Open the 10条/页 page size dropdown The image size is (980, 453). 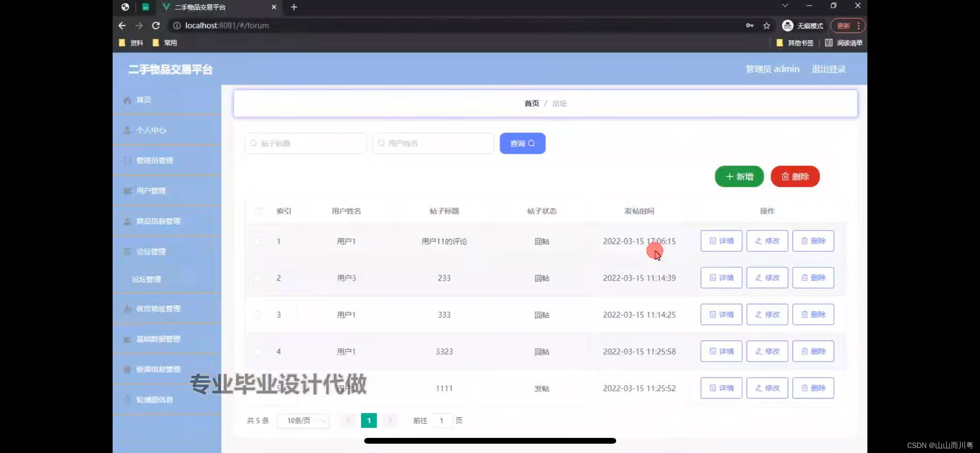[x=303, y=420]
